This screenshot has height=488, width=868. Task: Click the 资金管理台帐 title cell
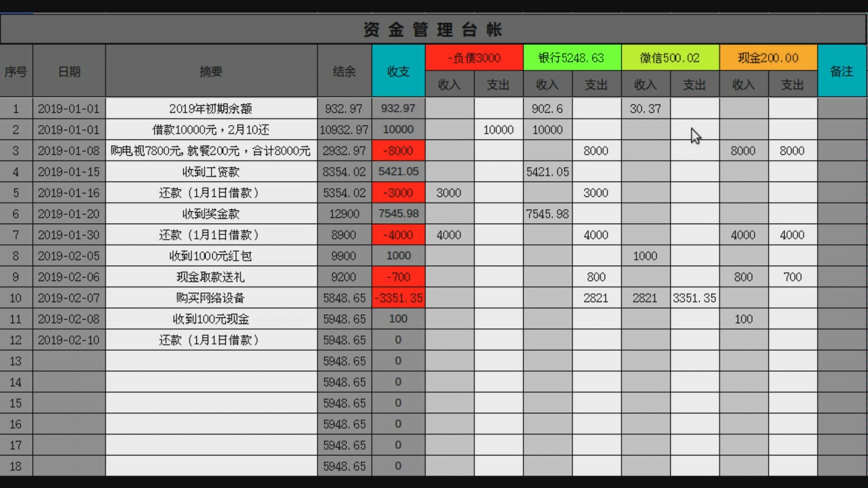click(433, 29)
